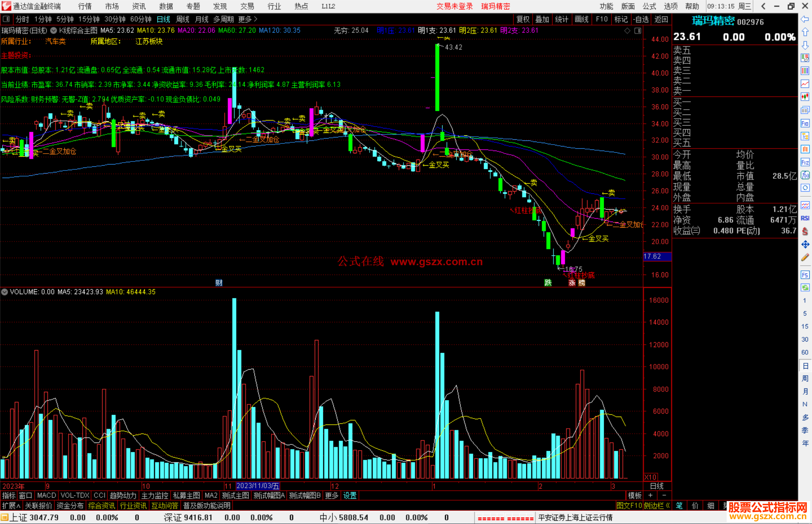This screenshot has width=812, height=524.
Task: Switch to the MACD indicator tab
Action: [47, 495]
